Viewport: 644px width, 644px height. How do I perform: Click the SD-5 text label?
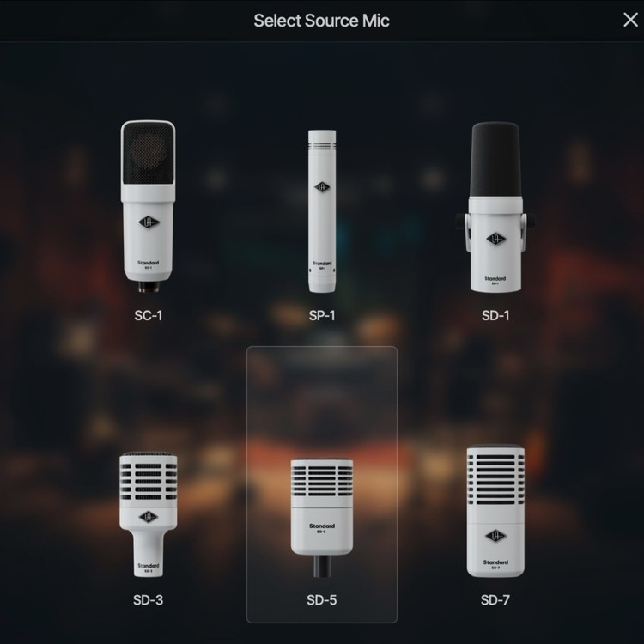pos(322,600)
